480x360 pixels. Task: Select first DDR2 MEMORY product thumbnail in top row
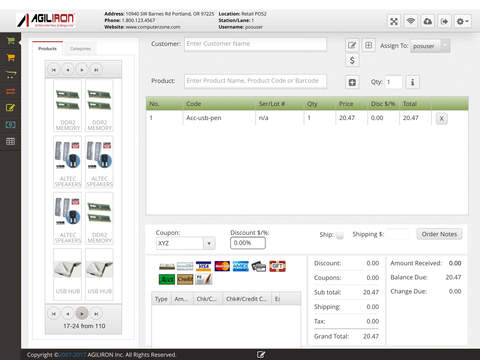click(68, 105)
